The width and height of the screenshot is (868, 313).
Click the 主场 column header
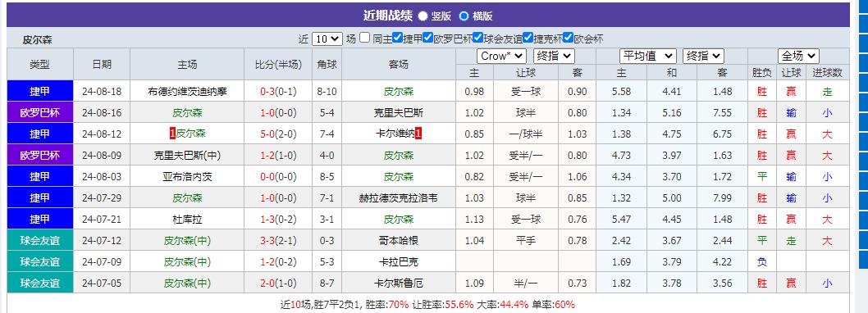point(187,64)
